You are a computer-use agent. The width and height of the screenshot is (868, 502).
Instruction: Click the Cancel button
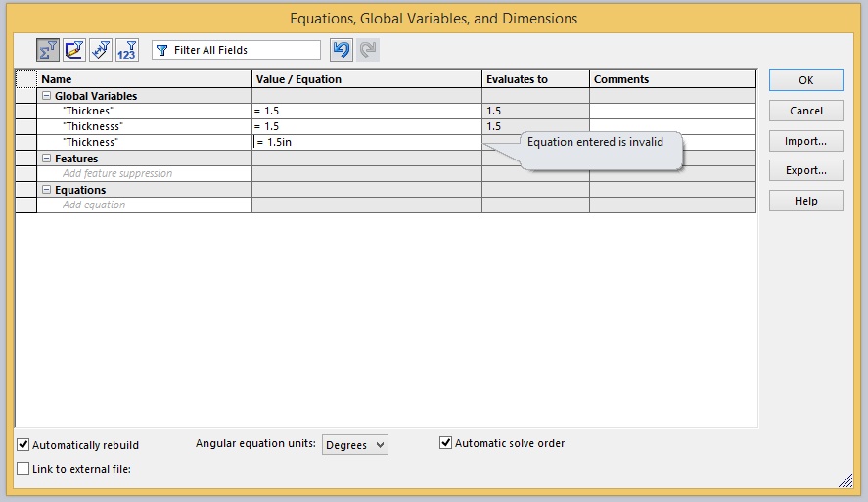806,111
